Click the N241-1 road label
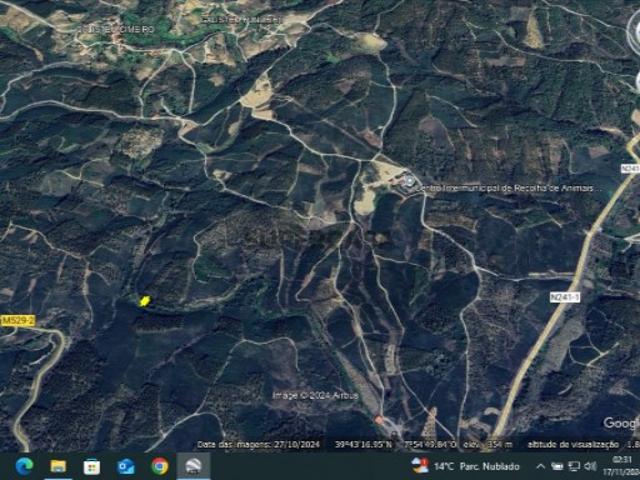Image resolution: width=640 pixels, height=480 pixels. (564, 297)
